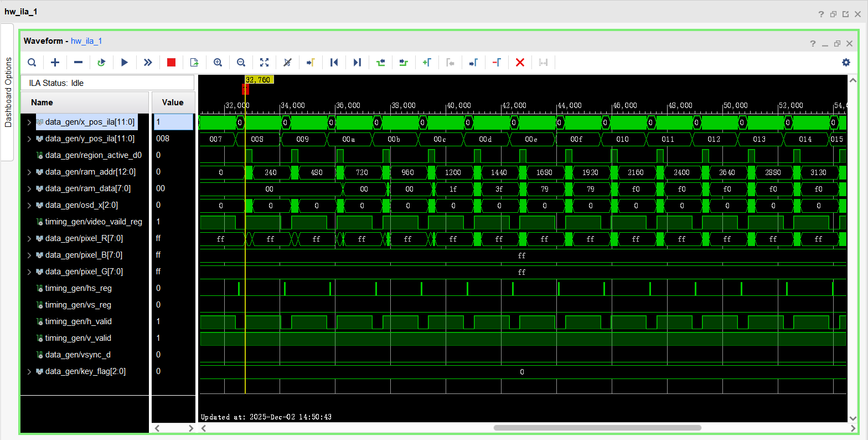The width and height of the screenshot is (868, 440).
Task: Zoom out of the waveform
Action: [241, 63]
